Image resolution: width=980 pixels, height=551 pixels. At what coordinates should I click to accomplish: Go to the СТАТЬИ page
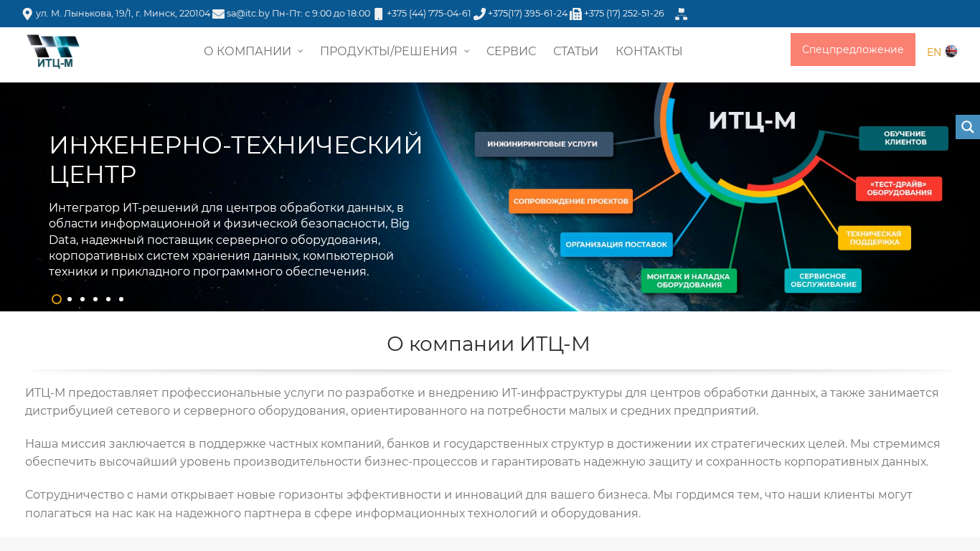point(575,52)
